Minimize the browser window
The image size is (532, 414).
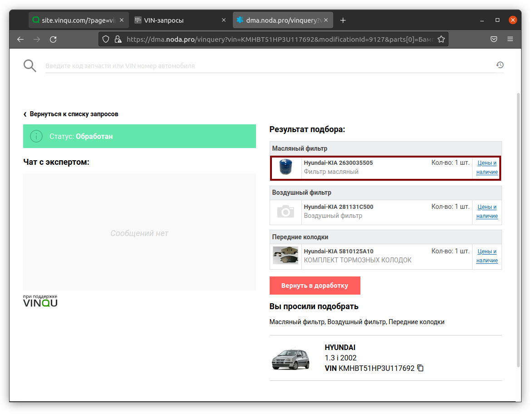click(x=482, y=20)
